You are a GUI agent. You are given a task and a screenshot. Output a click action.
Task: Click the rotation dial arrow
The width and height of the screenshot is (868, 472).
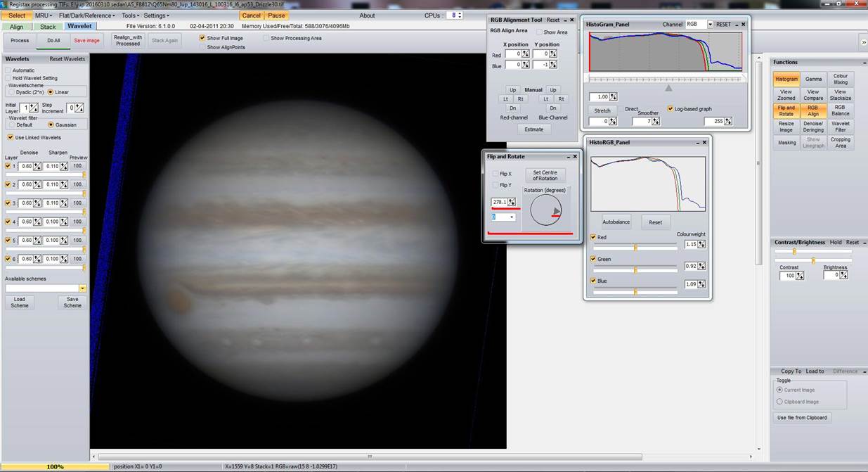pos(556,210)
